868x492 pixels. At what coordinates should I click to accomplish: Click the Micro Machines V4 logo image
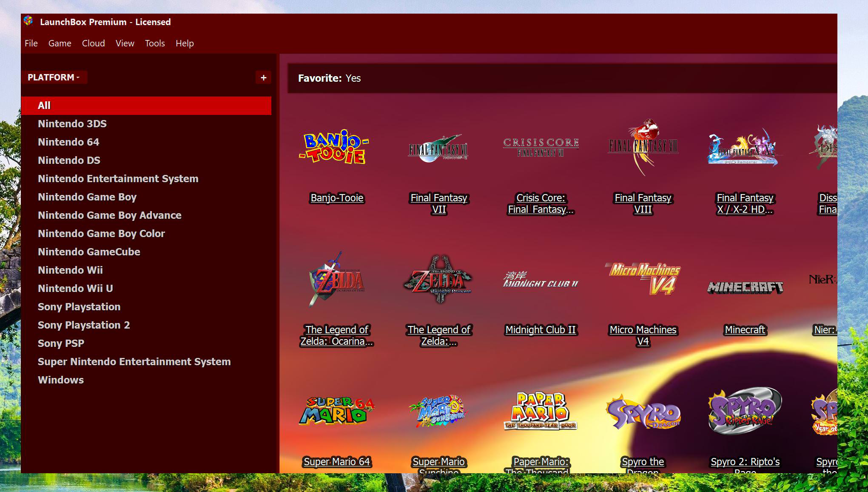click(x=643, y=279)
